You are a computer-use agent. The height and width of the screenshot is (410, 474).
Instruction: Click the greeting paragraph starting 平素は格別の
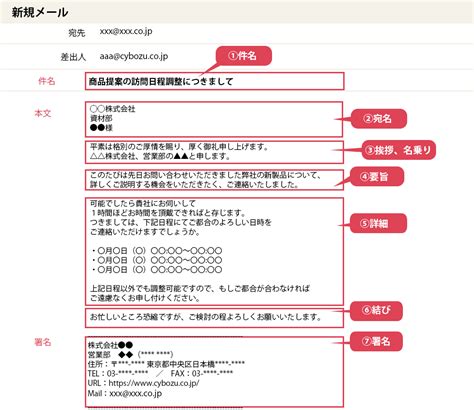(214, 152)
